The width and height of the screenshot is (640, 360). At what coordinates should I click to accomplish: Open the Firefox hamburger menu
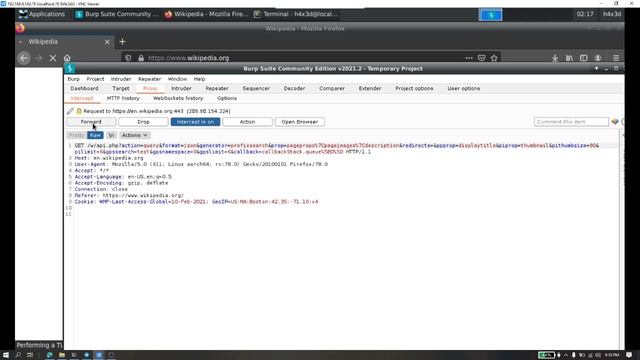tap(616, 58)
